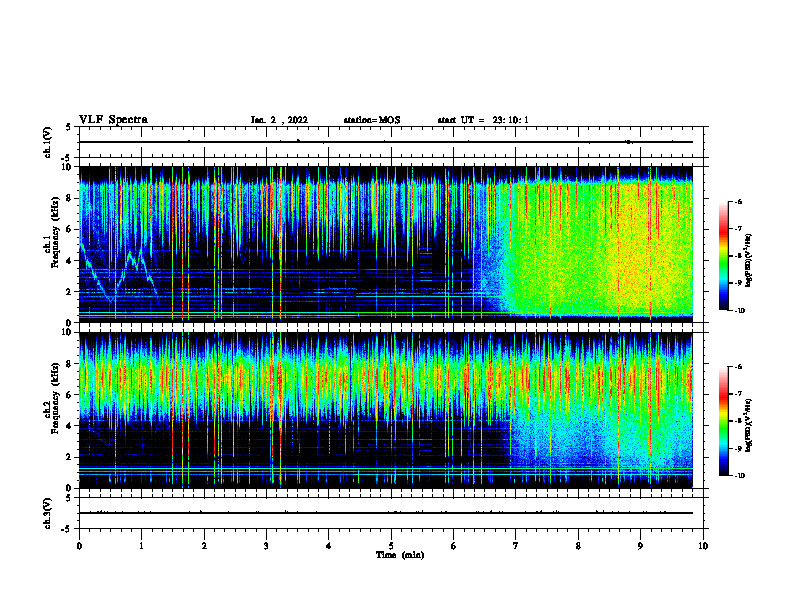
Task: Click the "4" kHz tick on ch.1 spectrogram
Action: (x=69, y=261)
